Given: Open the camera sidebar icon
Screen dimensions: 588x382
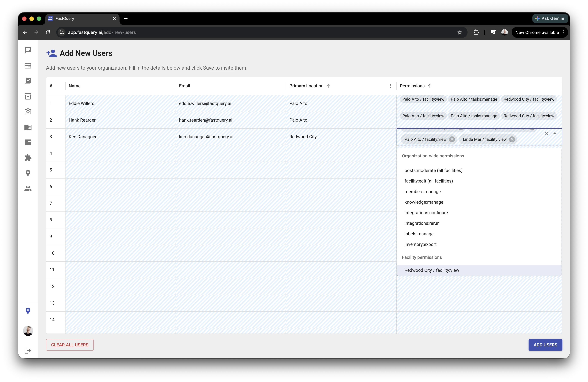Looking at the screenshot, I should 28,112.
